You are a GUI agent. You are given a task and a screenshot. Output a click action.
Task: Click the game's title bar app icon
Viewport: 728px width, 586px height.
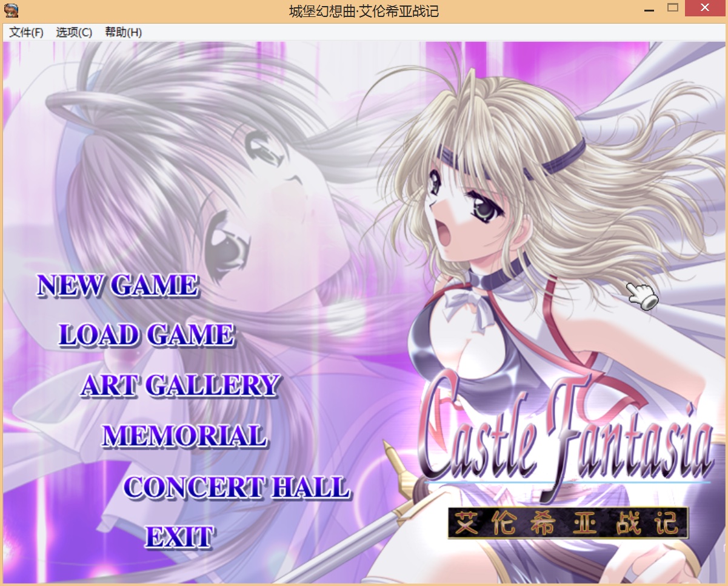pyautogui.click(x=11, y=10)
